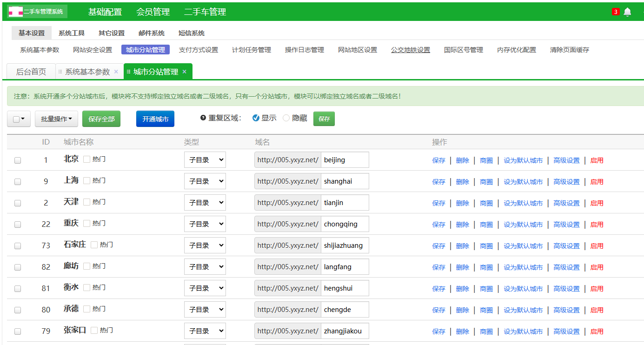644x345 pixels.
Task: Close the 系统基本参数 tab with its X
Action: [x=116, y=72]
